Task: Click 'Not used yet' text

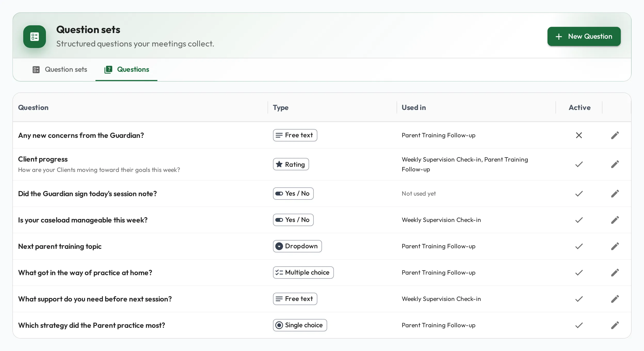Action: 418,194
